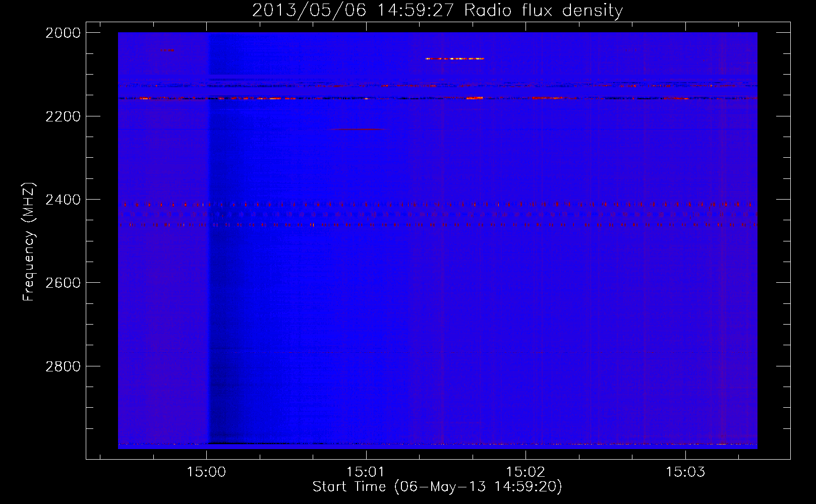Click the 15:02 time tick label
This screenshot has width=816, height=504.
tap(526, 472)
